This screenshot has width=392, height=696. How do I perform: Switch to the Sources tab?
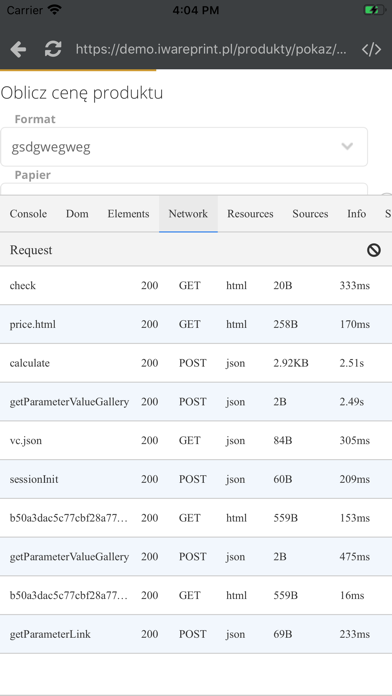[310, 214]
